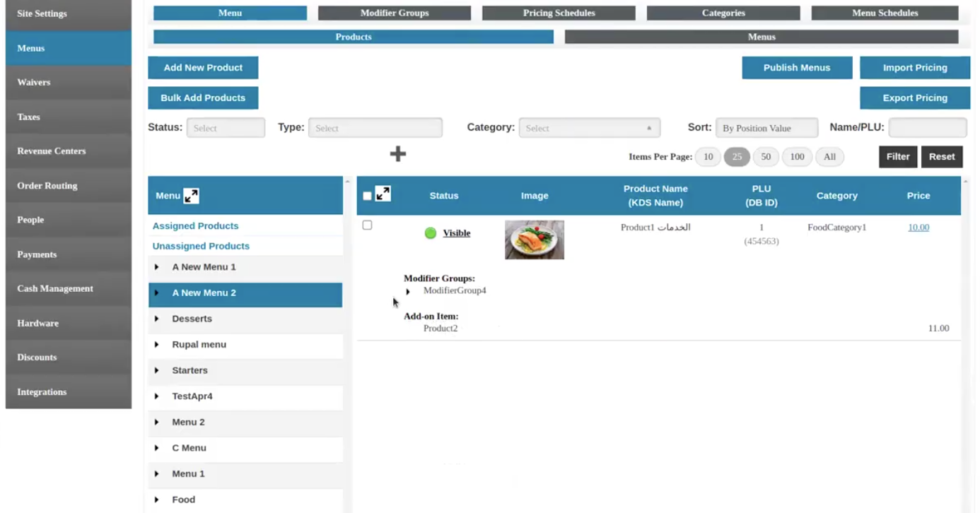This screenshot has height=513, width=980.
Task: Click Publish Menus button
Action: [797, 68]
